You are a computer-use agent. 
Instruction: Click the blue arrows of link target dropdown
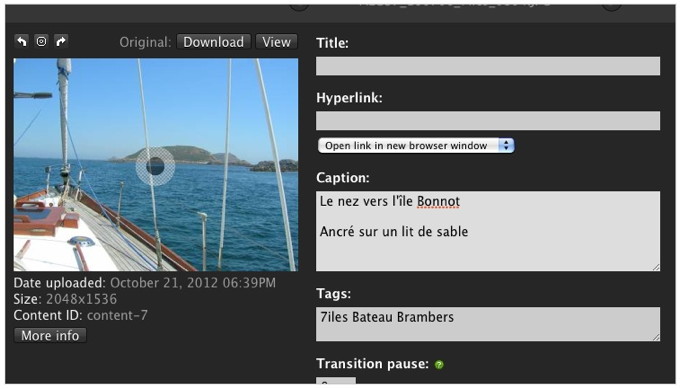[x=506, y=146]
